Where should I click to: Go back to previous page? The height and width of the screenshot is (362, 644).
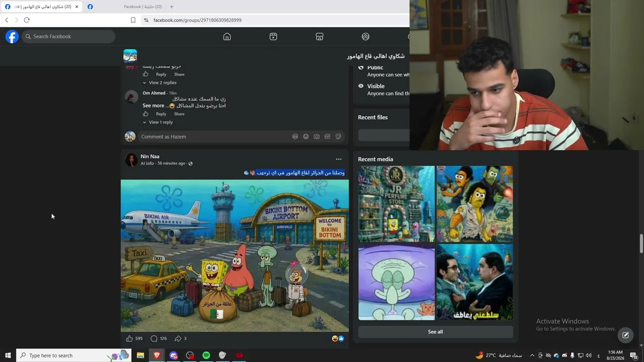7,20
